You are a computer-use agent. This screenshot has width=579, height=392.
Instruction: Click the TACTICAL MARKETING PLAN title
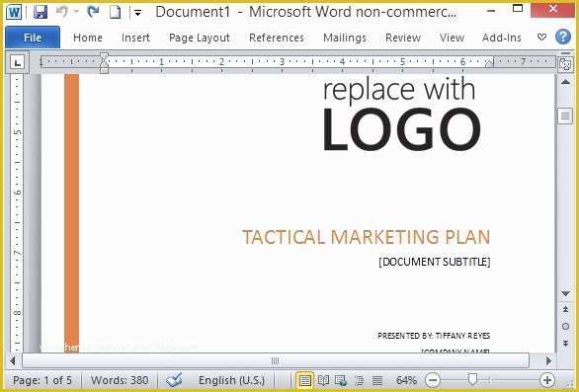point(366,237)
